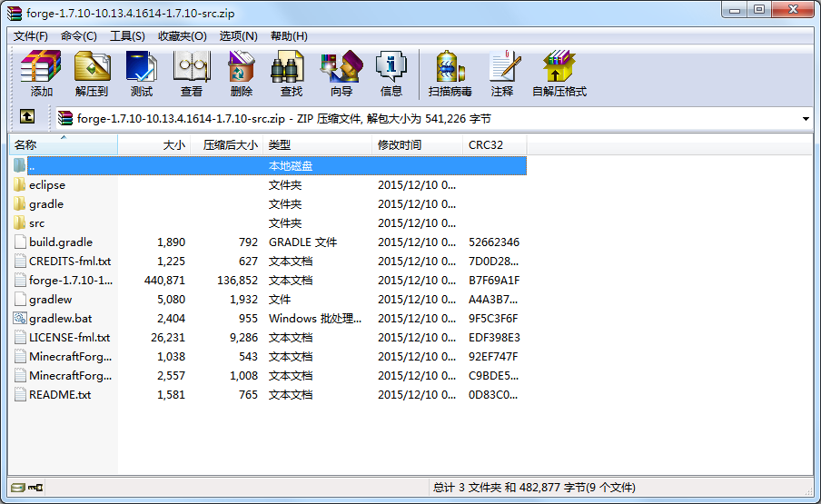
Task: Open the 信息 (Info) icon
Action: 391,66
